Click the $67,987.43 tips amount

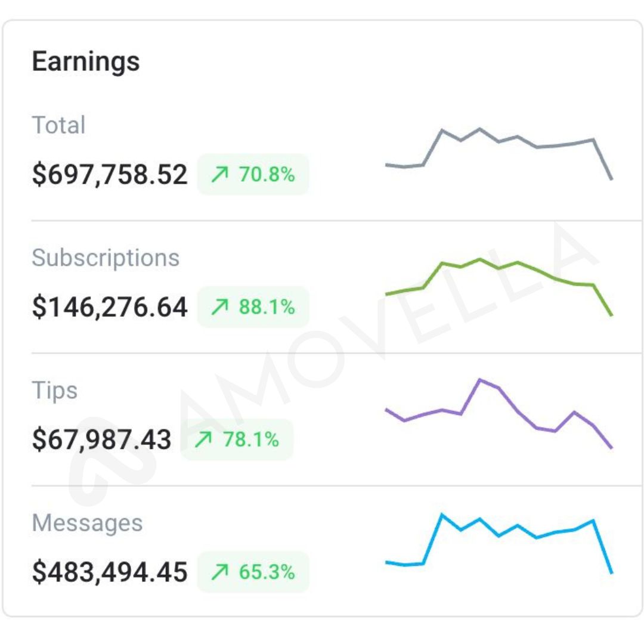[x=101, y=439]
